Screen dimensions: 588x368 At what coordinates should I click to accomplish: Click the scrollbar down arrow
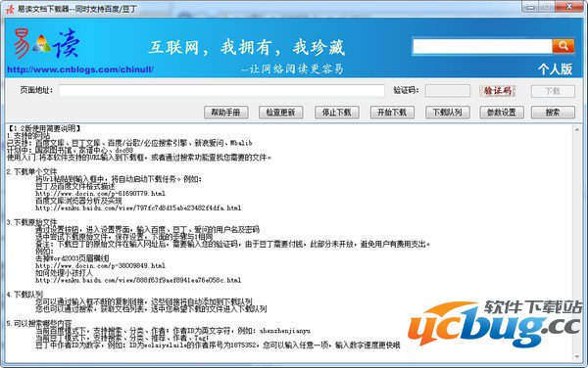(x=577, y=357)
